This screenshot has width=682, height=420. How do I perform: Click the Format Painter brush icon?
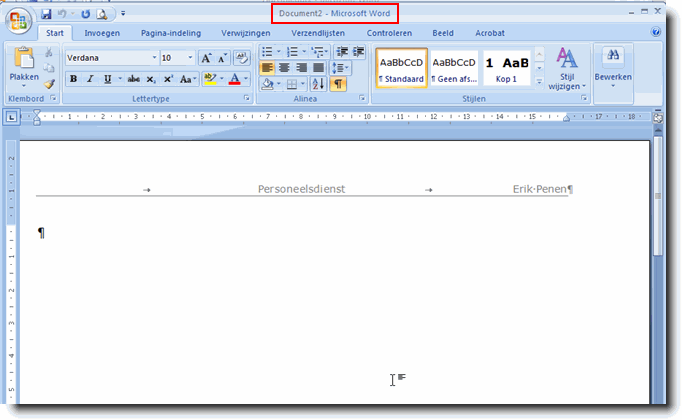coord(49,85)
